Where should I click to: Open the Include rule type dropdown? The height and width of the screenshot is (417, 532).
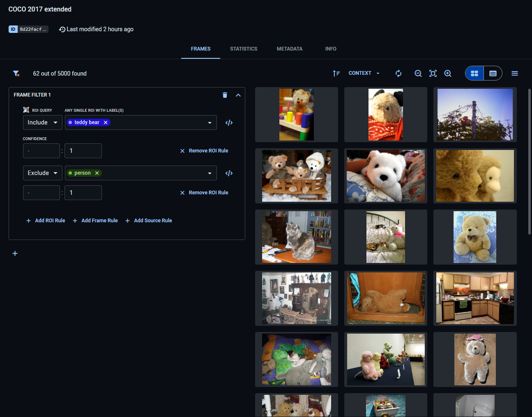(x=42, y=122)
